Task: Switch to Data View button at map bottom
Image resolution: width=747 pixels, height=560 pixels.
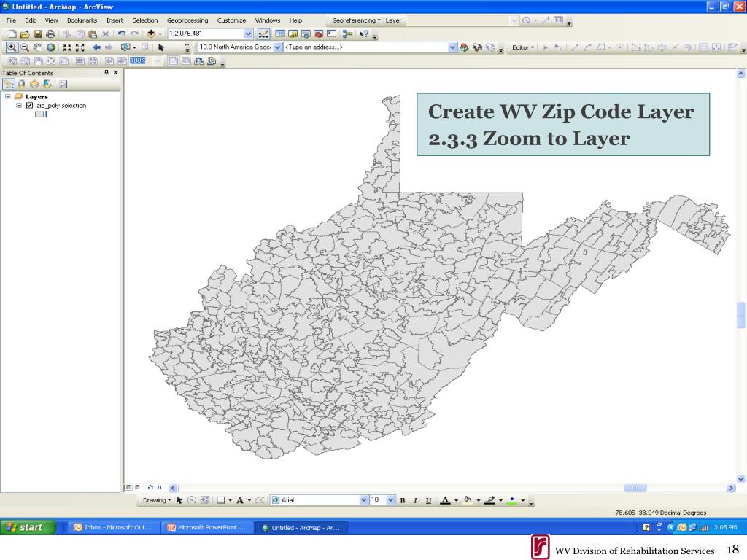Action: (128, 487)
